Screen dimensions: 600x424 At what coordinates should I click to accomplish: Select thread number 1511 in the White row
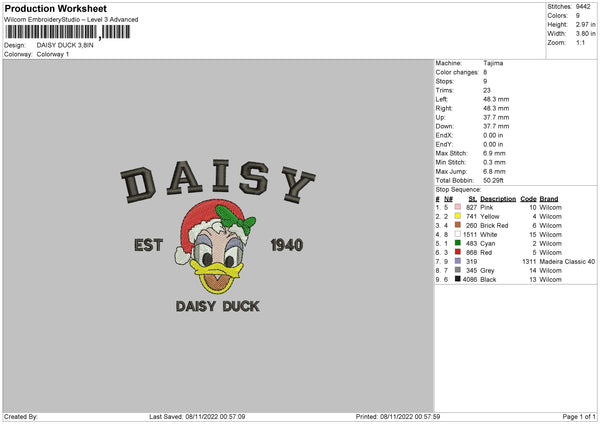click(x=470, y=235)
